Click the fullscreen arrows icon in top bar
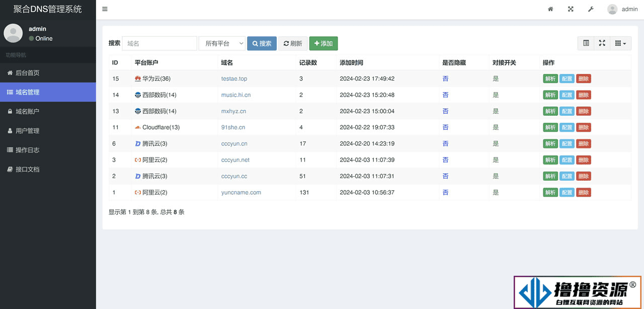 point(571,9)
